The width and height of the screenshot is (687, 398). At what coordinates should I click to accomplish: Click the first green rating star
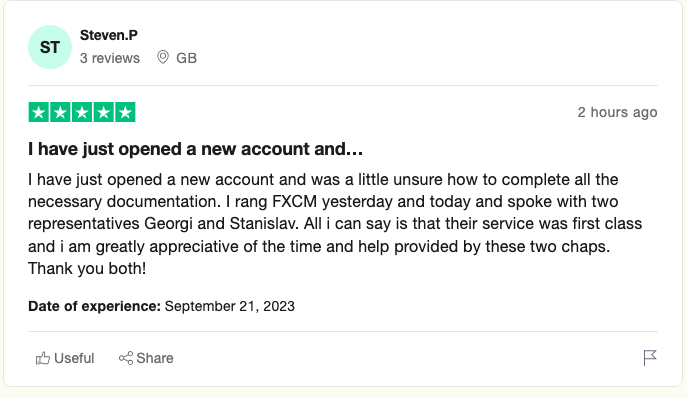coord(39,112)
